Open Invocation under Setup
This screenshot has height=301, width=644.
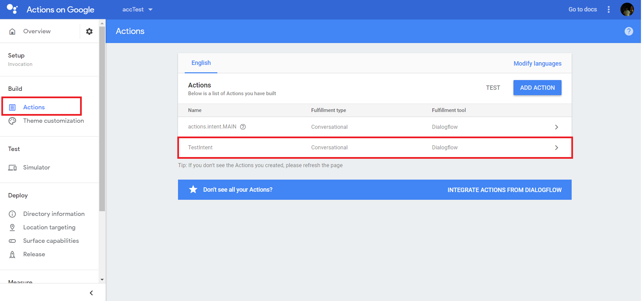click(x=20, y=64)
